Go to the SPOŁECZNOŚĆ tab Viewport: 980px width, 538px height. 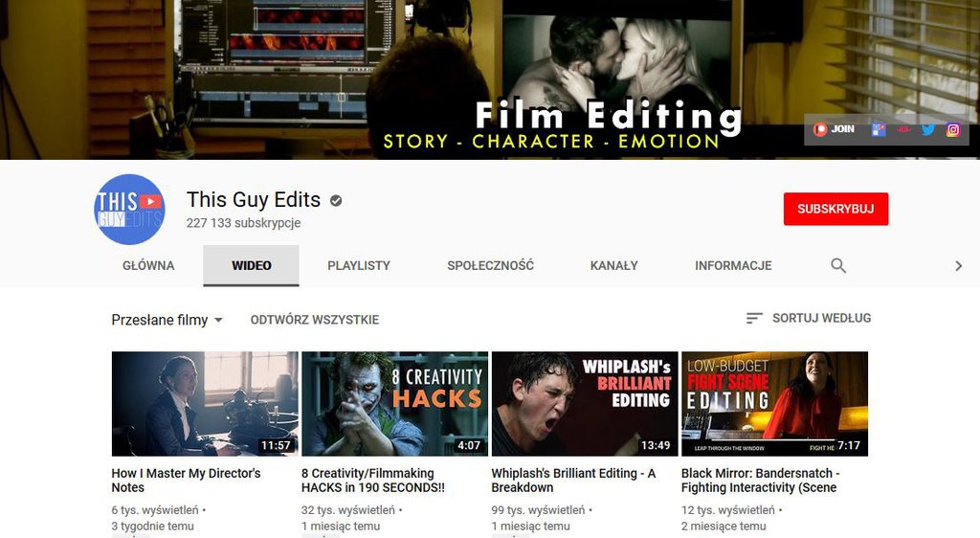pos(491,265)
